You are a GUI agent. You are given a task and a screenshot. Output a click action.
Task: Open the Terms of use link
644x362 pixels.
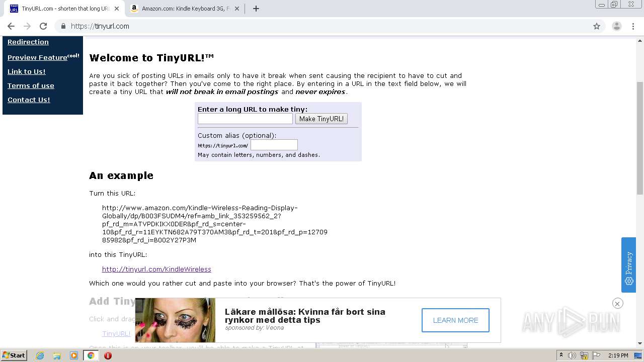[x=31, y=85]
